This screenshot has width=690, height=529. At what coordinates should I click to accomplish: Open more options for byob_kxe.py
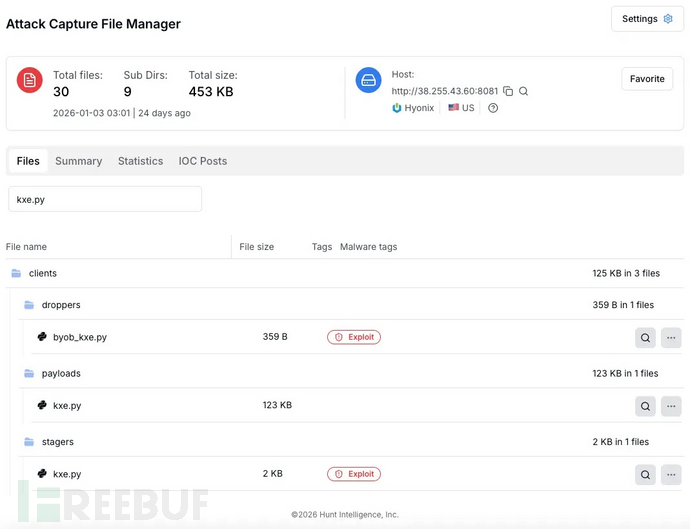point(671,338)
